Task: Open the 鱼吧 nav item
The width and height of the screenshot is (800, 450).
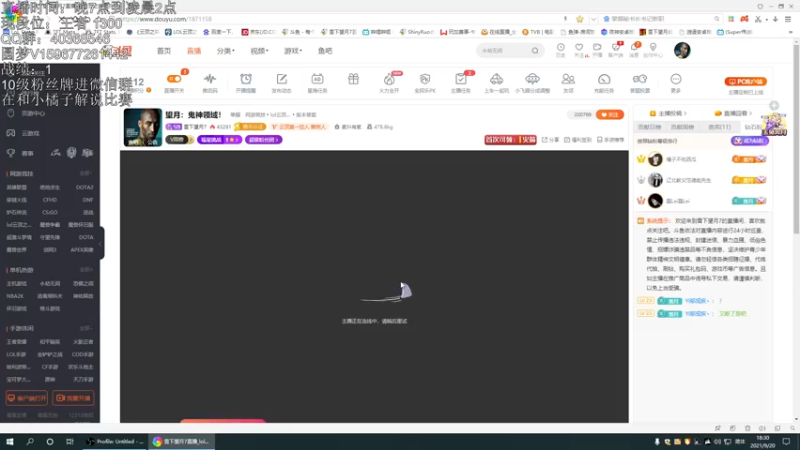Action: pos(325,51)
